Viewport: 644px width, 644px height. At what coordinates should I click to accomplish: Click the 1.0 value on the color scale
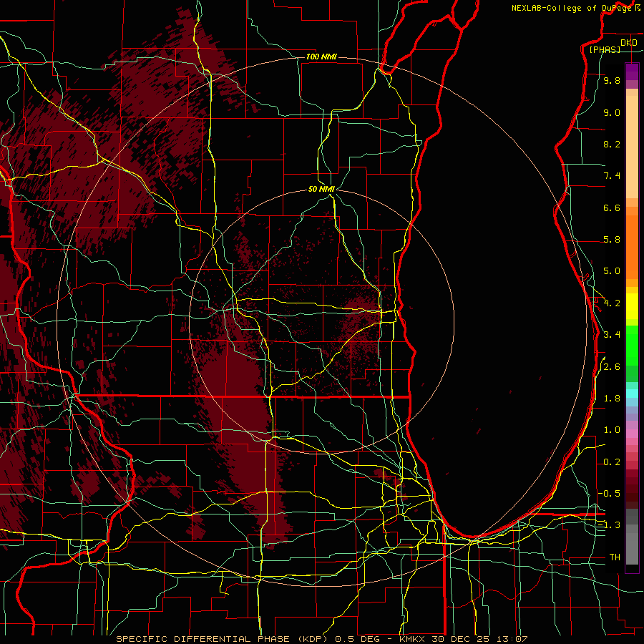612,430
